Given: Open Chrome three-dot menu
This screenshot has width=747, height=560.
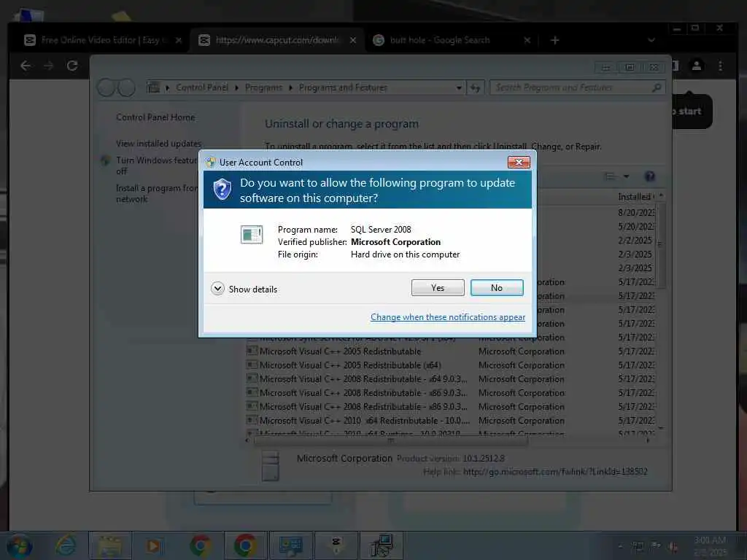Looking at the screenshot, I should (x=720, y=66).
